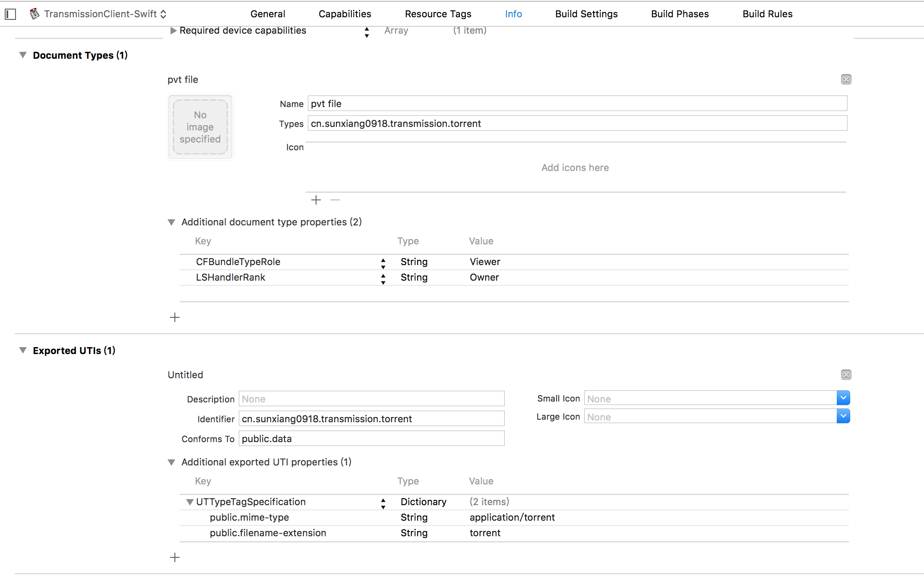Collapse the Exported UTIs section
This screenshot has height=582, width=924.
click(x=23, y=351)
